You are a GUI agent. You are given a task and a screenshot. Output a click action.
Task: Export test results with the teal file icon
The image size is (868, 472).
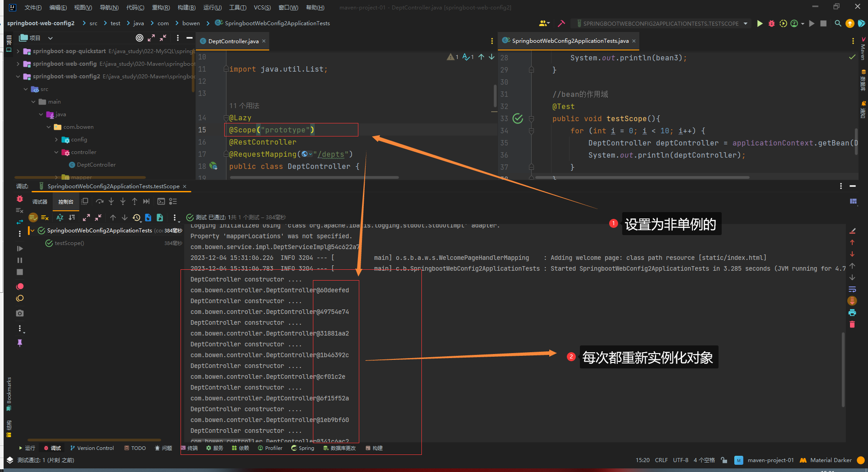(160, 218)
